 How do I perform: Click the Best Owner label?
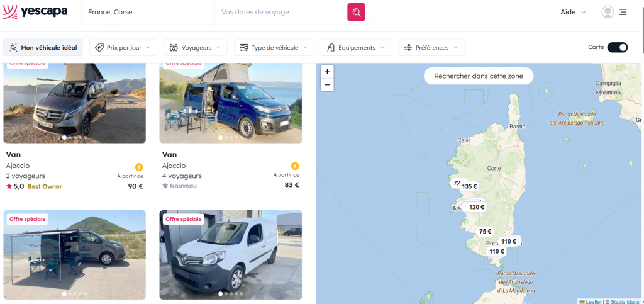point(45,186)
